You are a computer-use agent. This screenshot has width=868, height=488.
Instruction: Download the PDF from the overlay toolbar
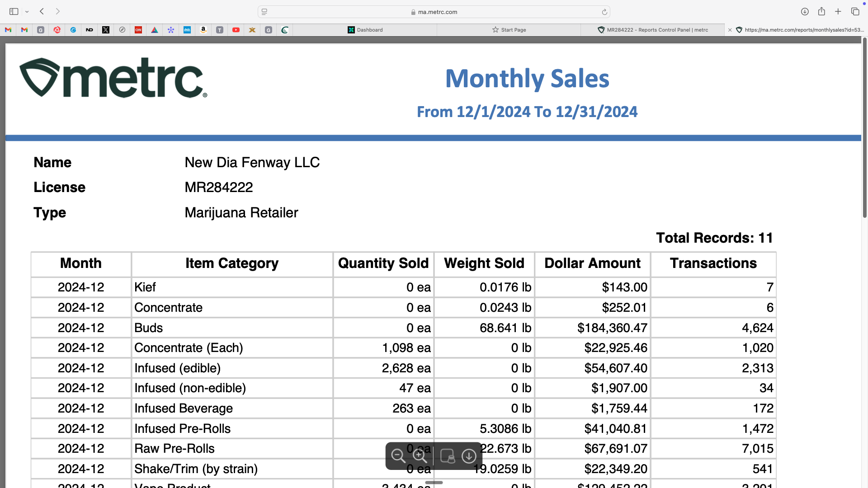pos(469,456)
